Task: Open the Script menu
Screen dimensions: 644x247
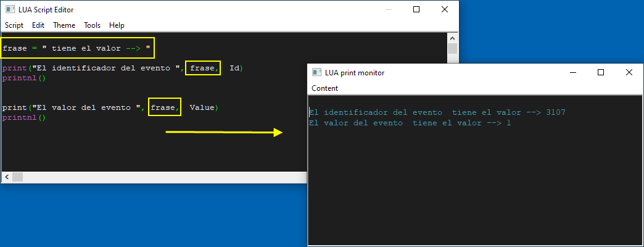Action: (14, 25)
